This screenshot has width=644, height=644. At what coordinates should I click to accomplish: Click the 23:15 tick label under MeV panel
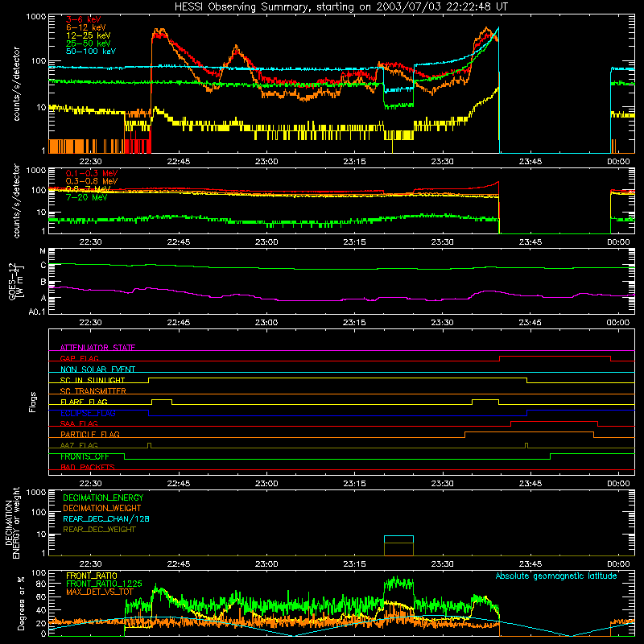354,242
